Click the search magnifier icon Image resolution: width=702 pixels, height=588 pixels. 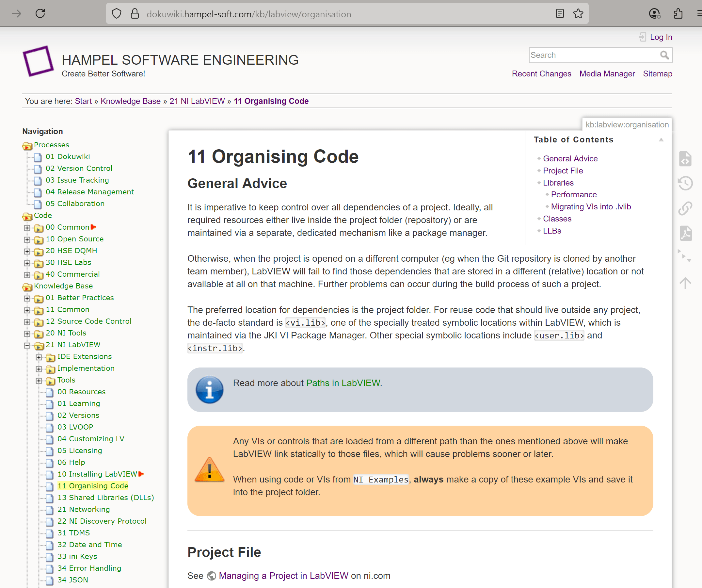(x=664, y=55)
